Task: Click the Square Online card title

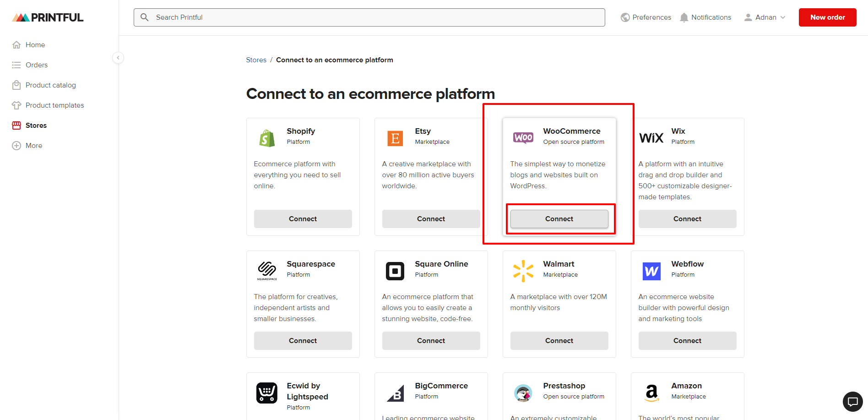Action: [441, 264]
